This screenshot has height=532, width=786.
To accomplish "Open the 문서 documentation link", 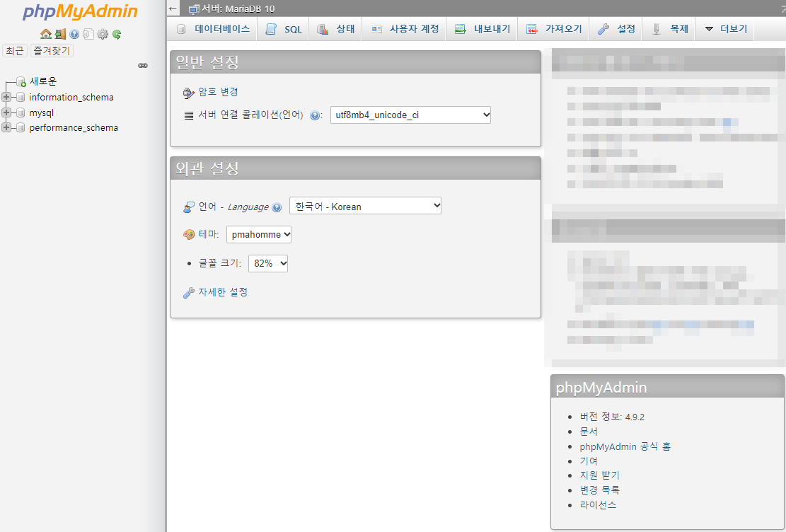I will click(x=589, y=432).
